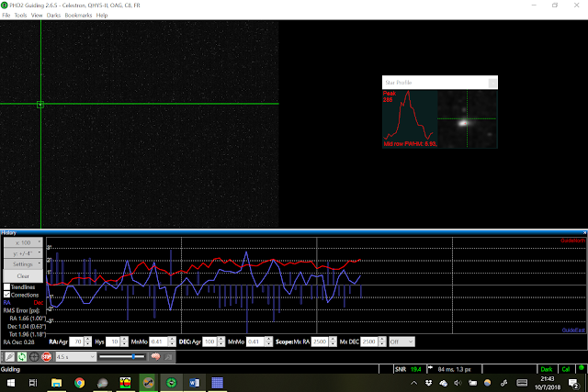The height and width of the screenshot is (392, 588).
Task: Click the Windows Start button
Action: point(11,383)
